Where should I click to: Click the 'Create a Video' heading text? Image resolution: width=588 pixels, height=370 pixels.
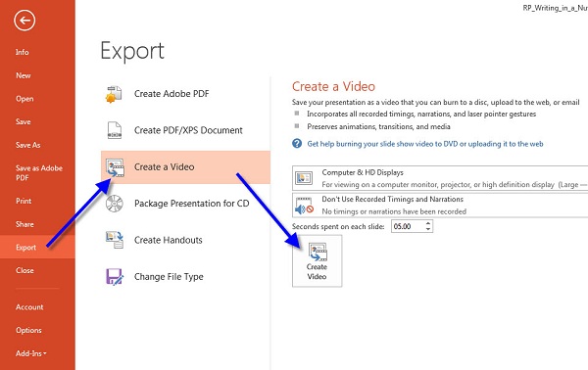(333, 86)
